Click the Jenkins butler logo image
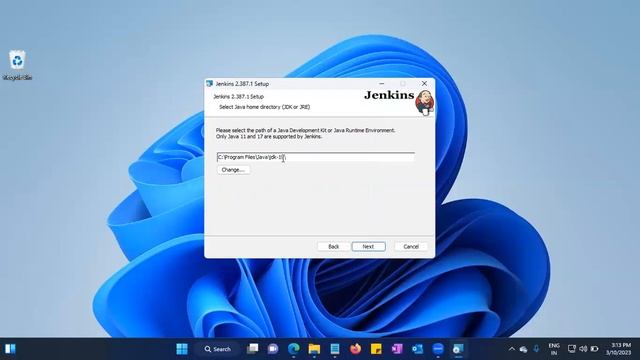The image size is (640, 360). (x=424, y=103)
